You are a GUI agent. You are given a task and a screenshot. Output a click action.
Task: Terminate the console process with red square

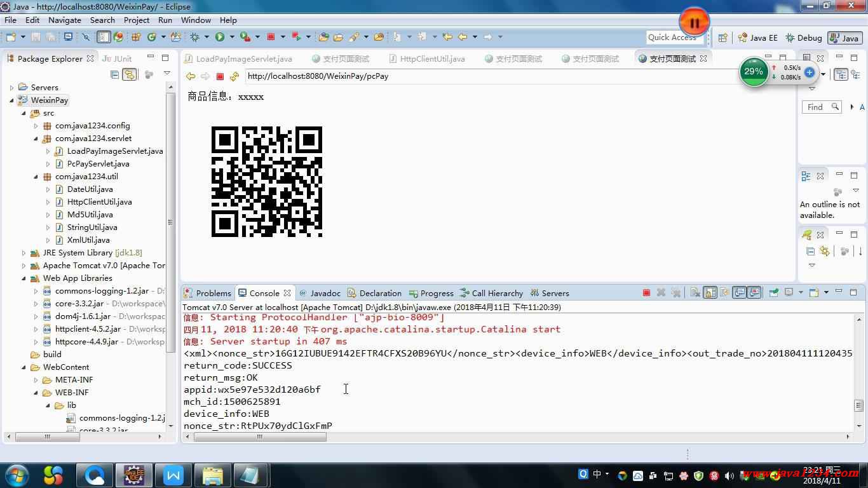(x=646, y=293)
